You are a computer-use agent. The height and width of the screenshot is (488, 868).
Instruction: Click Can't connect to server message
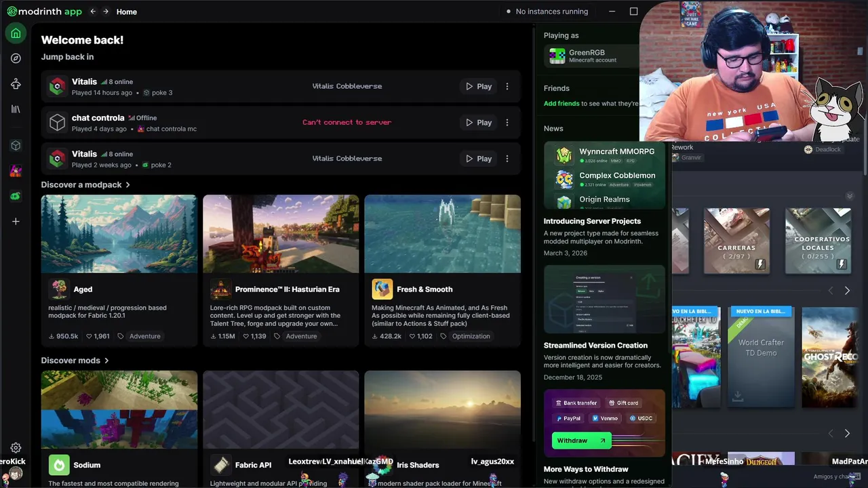tap(347, 123)
